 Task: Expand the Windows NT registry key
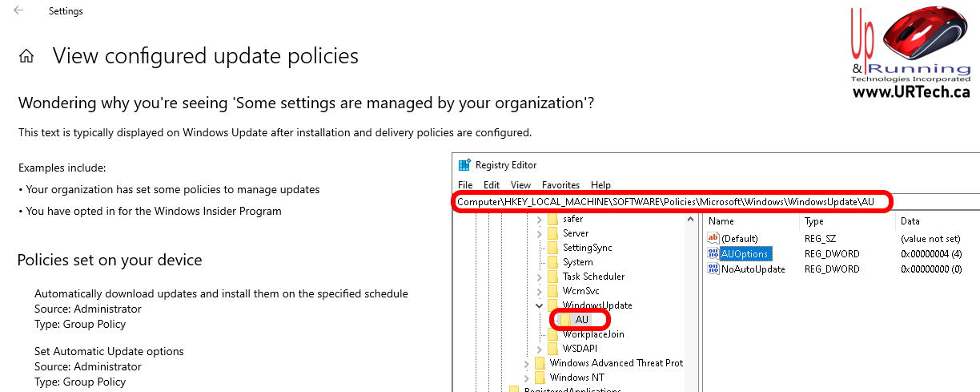pyautogui.click(x=526, y=378)
